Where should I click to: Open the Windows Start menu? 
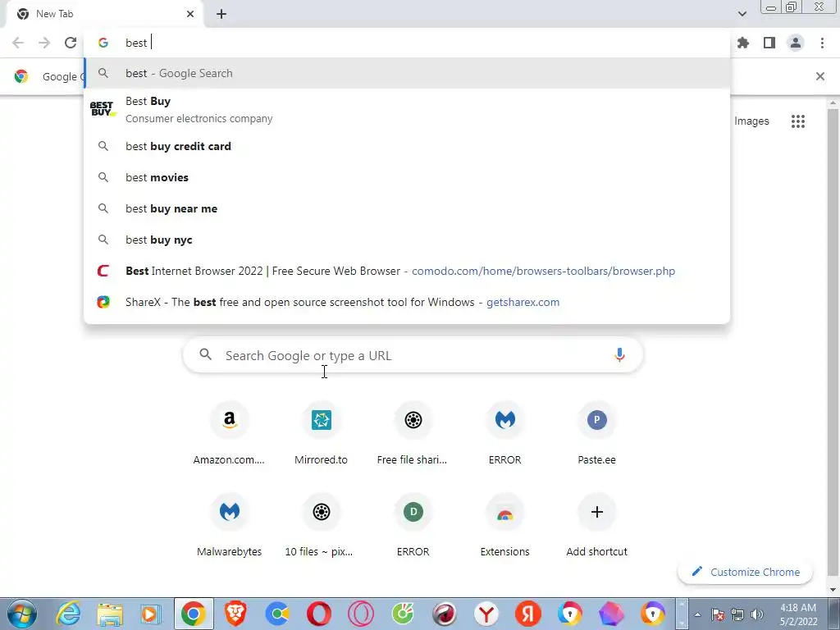click(21, 614)
